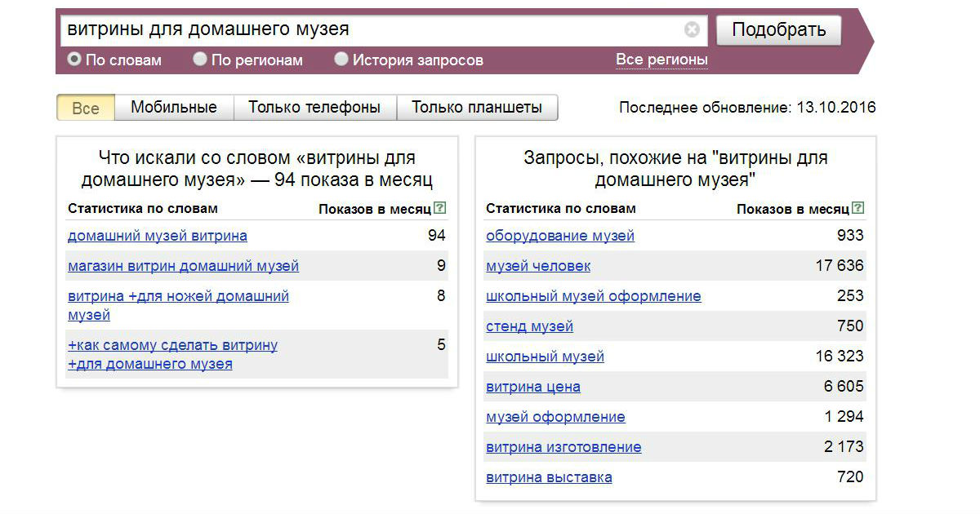Select the 'Только телефоны' tab
This screenshot has height=514, width=980.
tap(314, 108)
